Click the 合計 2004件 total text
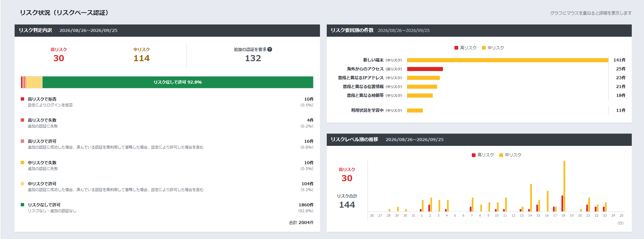 (301, 223)
